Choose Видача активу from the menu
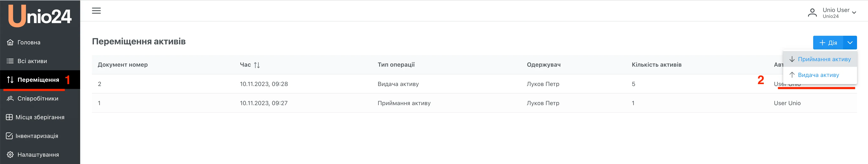The height and width of the screenshot is (164, 868). [x=818, y=75]
